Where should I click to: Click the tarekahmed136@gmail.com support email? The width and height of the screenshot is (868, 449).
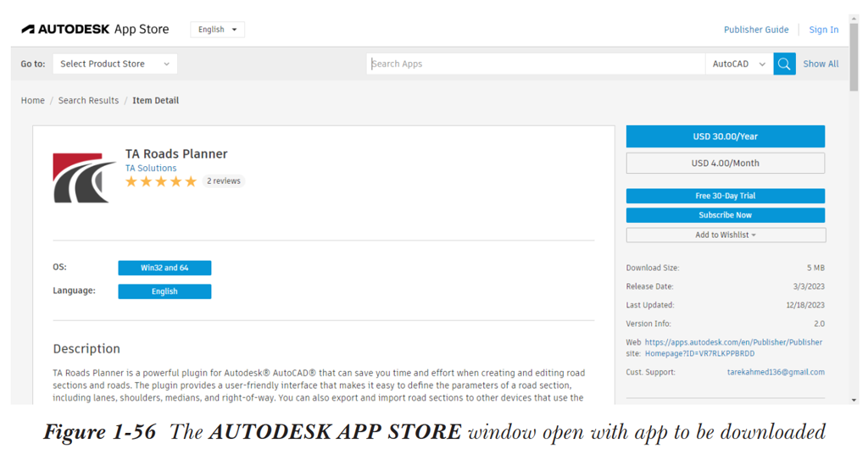(x=776, y=372)
